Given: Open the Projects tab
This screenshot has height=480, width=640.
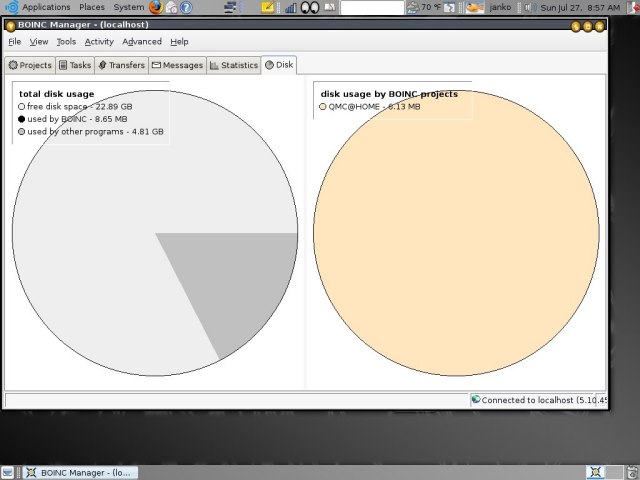Looking at the screenshot, I should tap(30, 65).
